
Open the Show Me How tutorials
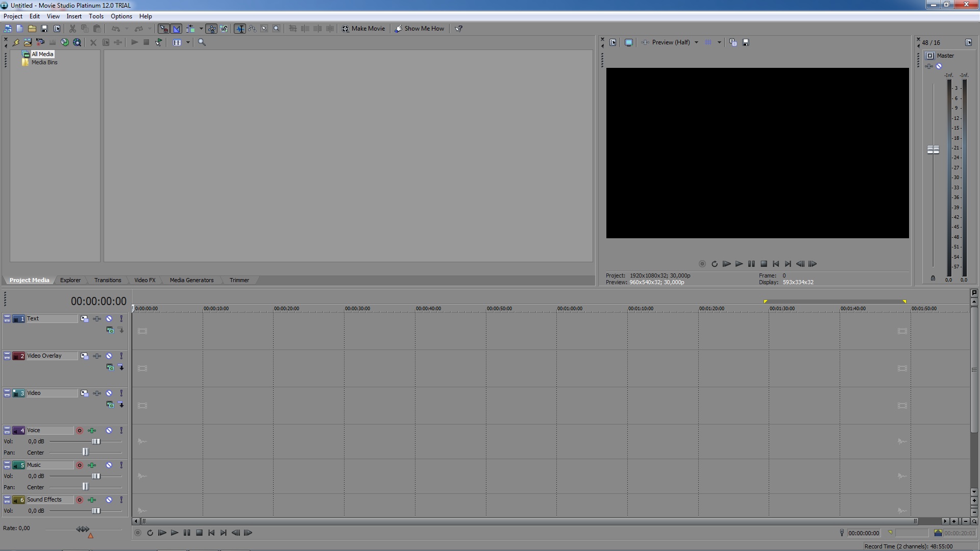(x=420, y=29)
